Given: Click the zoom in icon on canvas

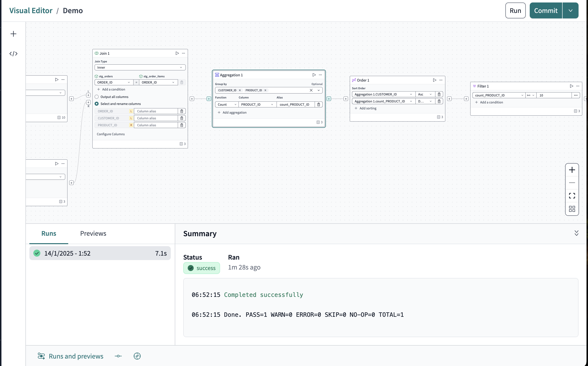Looking at the screenshot, I should coord(572,170).
